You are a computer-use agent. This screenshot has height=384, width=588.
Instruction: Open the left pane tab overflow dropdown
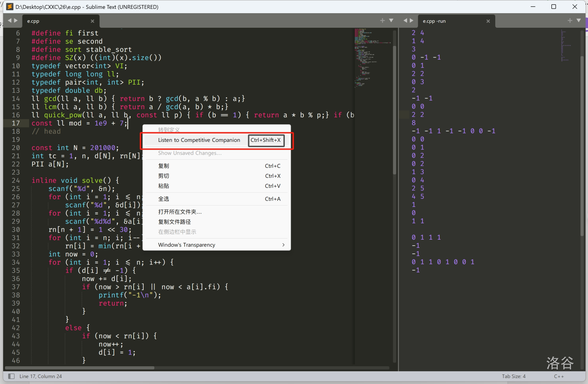coord(391,21)
